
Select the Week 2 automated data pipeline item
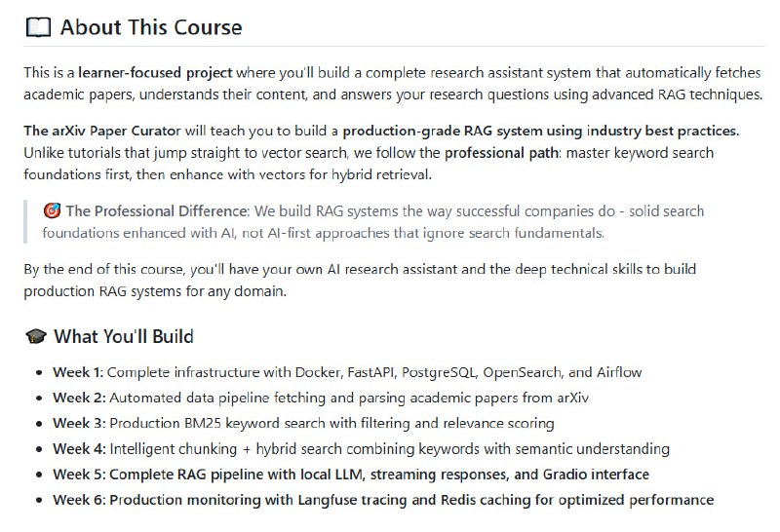[321, 398]
